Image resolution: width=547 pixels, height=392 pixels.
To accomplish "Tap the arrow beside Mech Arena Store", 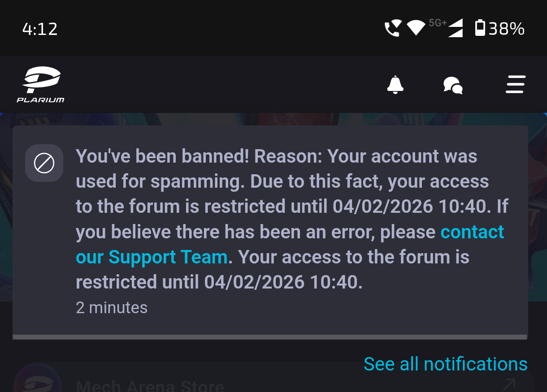I will pos(509,383).
